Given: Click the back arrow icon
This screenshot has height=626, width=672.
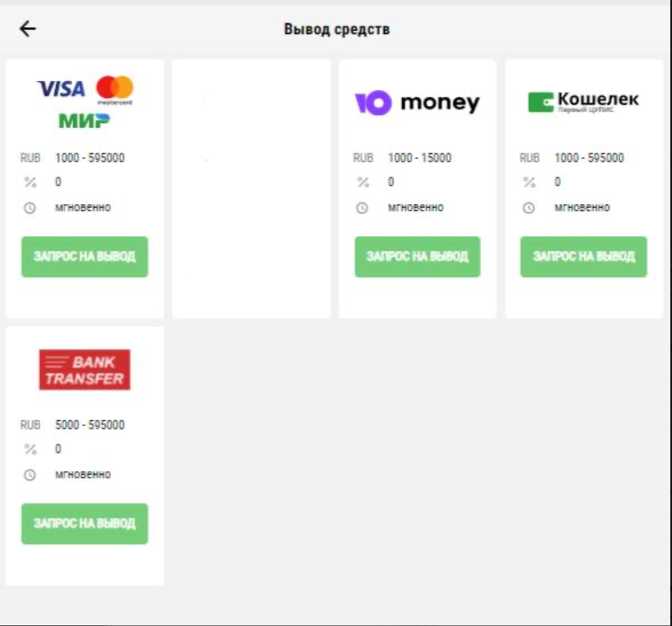Looking at the screenshot, I should [27, 29].
